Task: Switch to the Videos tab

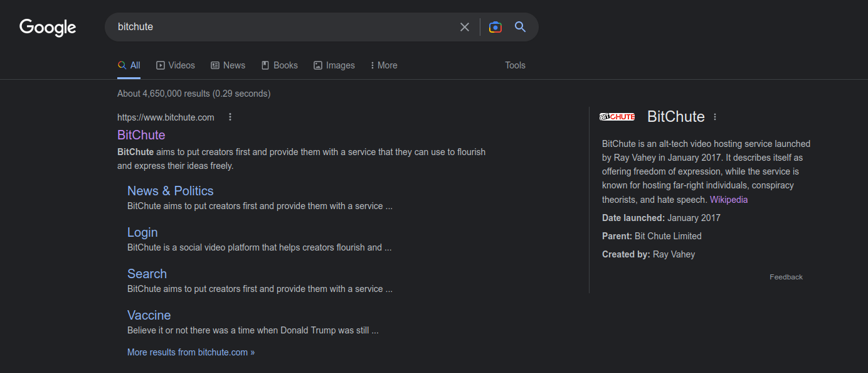Action: coord(176,65)
